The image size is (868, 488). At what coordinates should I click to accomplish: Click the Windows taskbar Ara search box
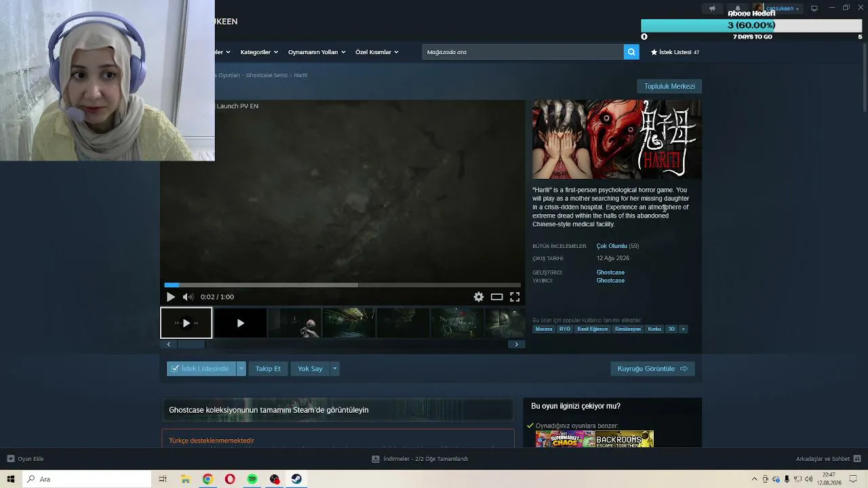point(87,479)
